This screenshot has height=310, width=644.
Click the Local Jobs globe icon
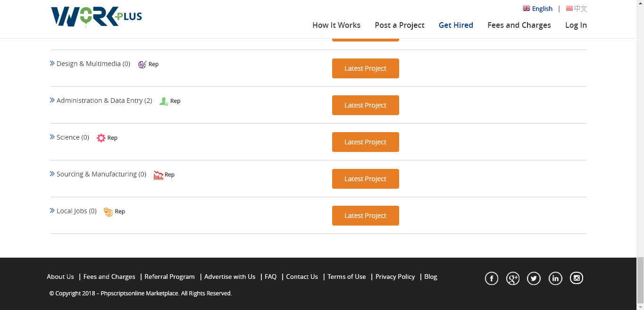point(109,212)
